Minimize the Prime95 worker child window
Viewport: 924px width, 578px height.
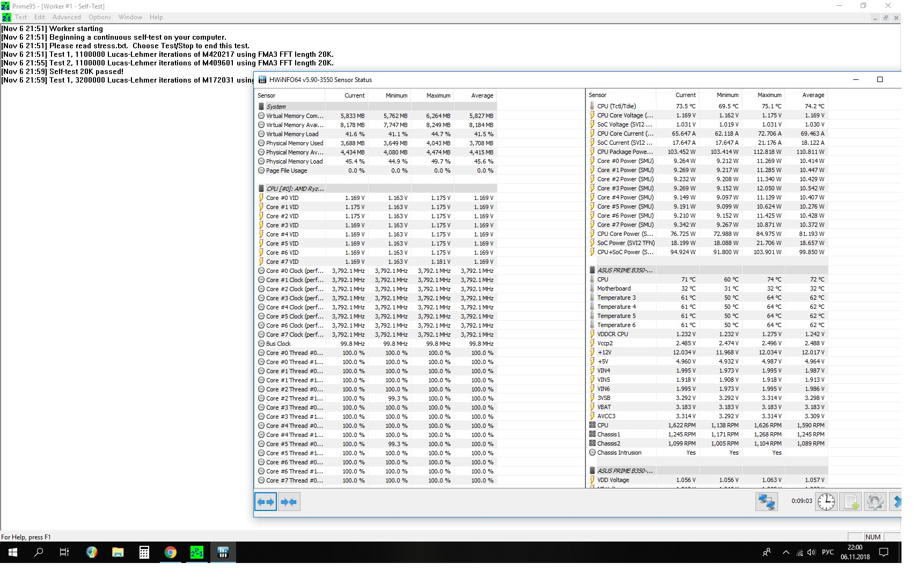click(x=875, y=18)
